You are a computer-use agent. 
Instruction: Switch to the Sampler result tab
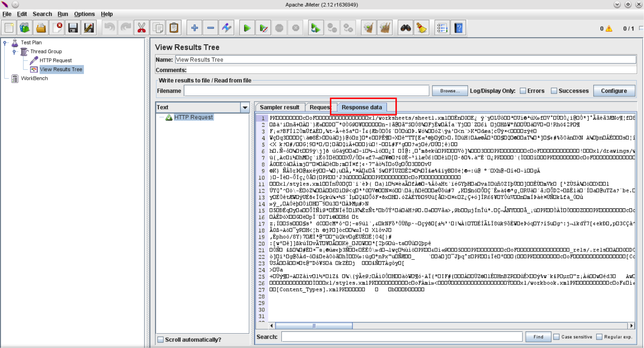pyautogui.click(x=279, y=107)
